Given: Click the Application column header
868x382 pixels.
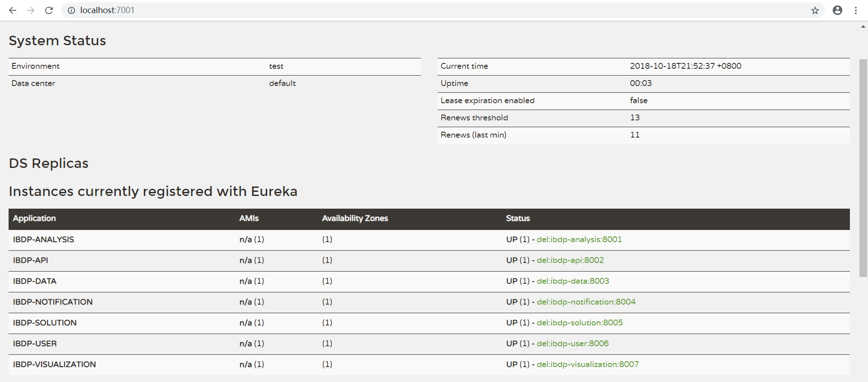Looking at the screenshot, I should pyautogui.click(x=34, y=218).
